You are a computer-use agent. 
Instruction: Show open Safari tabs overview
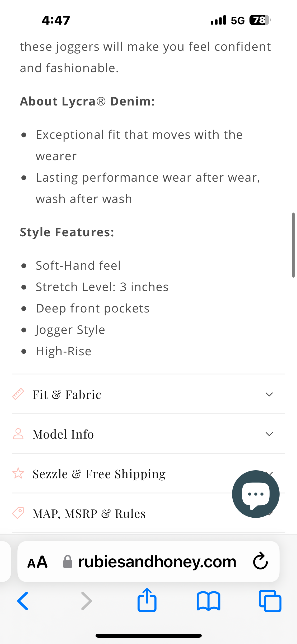pyautogui.click(x=270, y=601)
